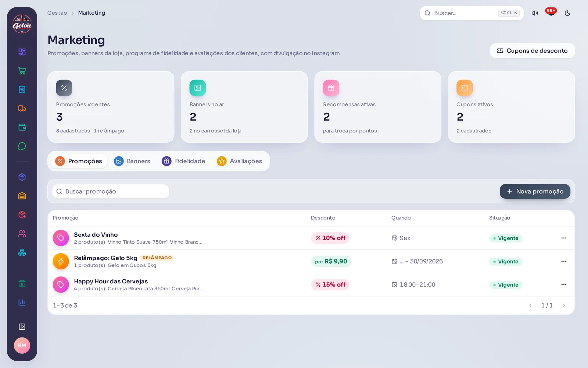Click the Nova promoção button
The image size is (588, 368).
(535, 191)
